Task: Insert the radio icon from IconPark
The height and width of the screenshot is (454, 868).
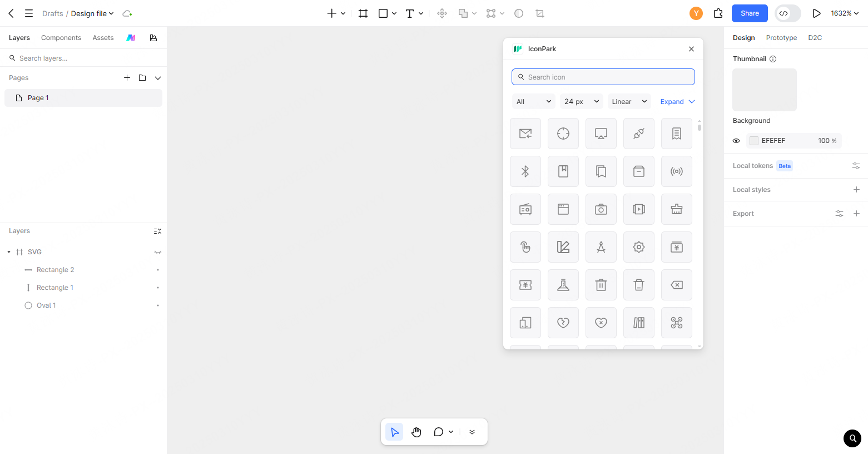Action: click(x=525, y=209)
